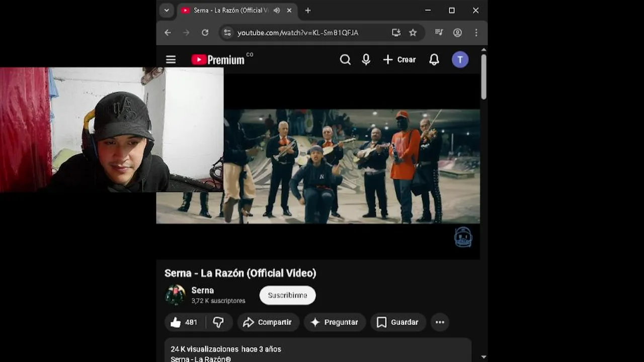Open the Chrome profile icon
Image resolution: width=644 pixels, height=362 pixels.
457,33
